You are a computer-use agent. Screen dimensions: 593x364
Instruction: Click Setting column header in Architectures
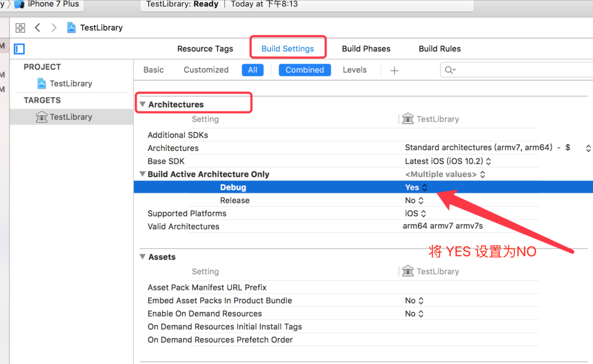coord(205,119)
